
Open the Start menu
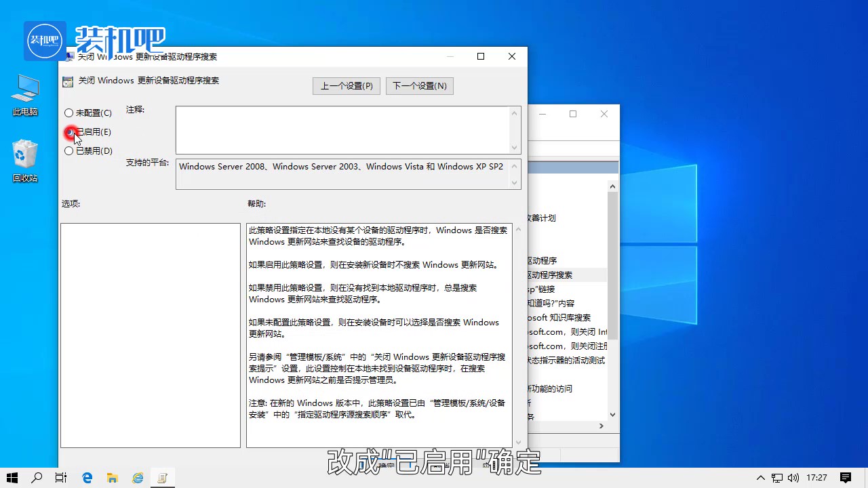click(x=12, y=477)
